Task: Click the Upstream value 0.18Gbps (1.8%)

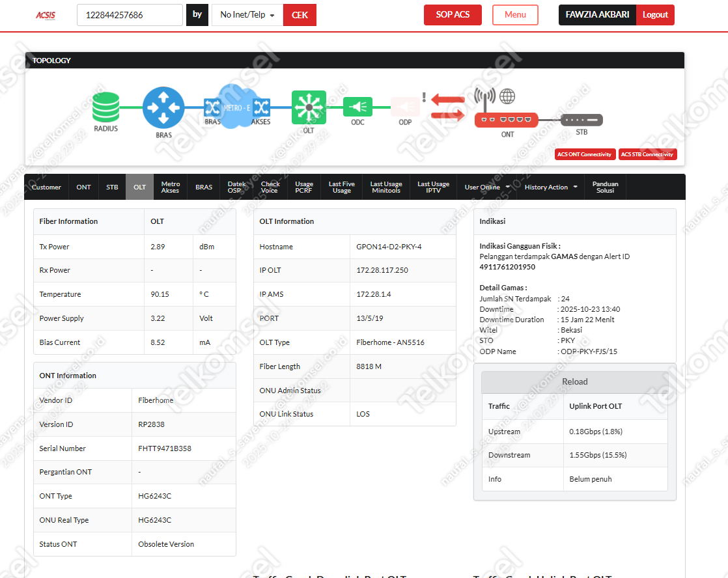Action: pos(596,432)
